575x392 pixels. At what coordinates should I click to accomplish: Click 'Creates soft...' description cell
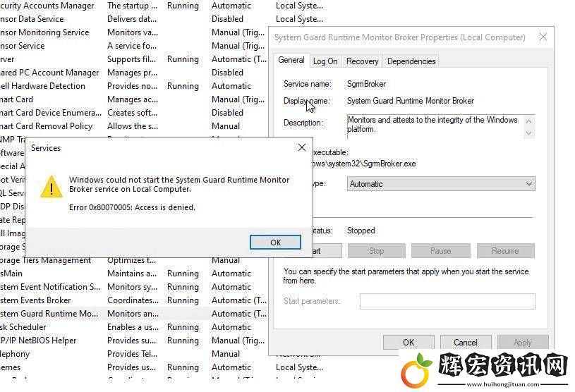132,113
